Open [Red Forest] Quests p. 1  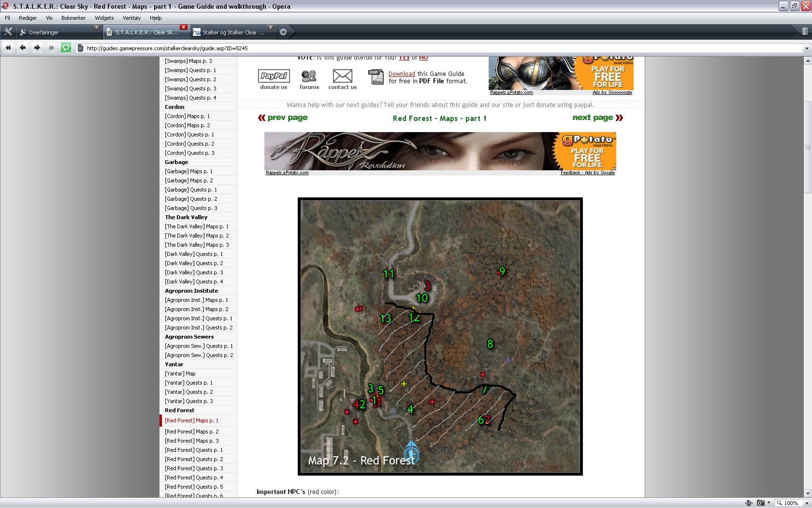coord(194,450)
